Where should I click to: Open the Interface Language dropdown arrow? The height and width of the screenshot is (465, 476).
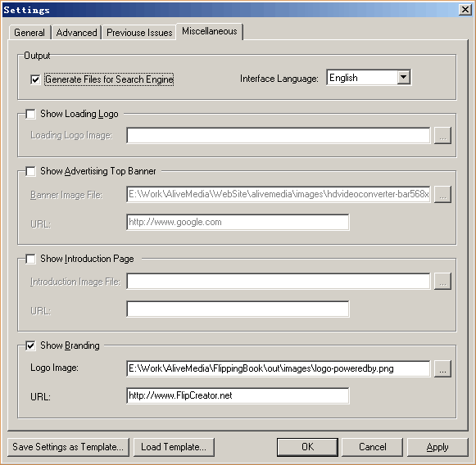point(403,77)
